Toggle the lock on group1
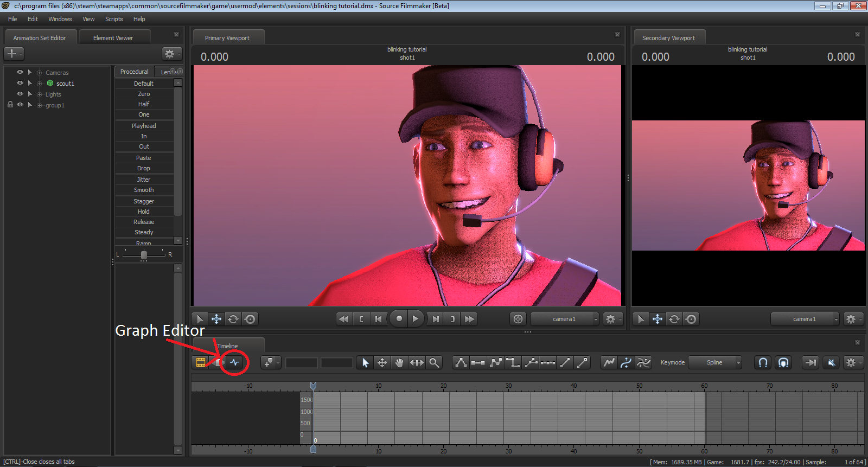Image resolution: width=868 pixels, height=467 pixels. click(10, 105)
